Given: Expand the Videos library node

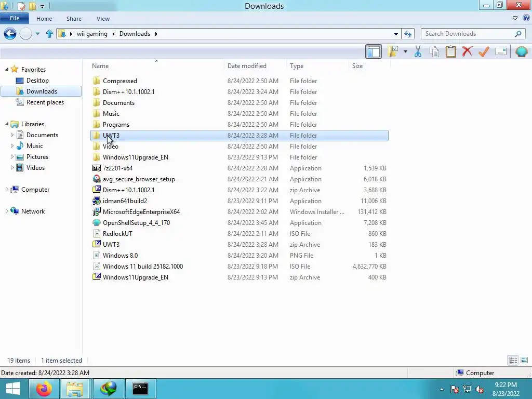Looking at the screenshot, I should click(12, 168).
